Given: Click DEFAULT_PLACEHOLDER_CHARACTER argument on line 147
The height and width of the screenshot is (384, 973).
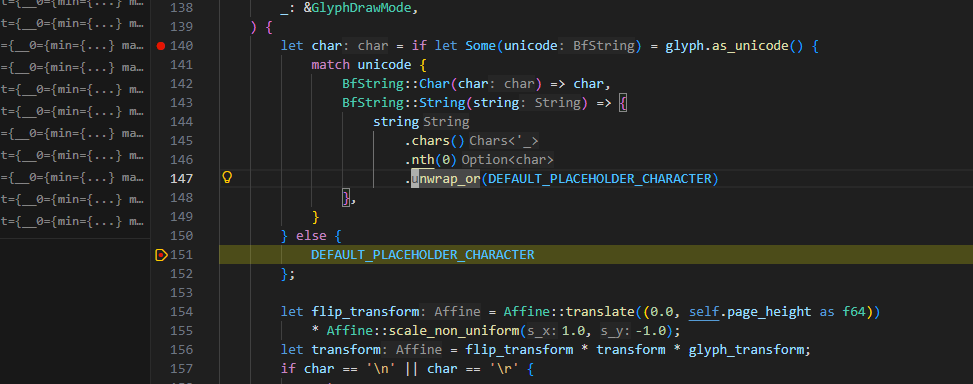Looking at the screenshot, I should point(599,179).
